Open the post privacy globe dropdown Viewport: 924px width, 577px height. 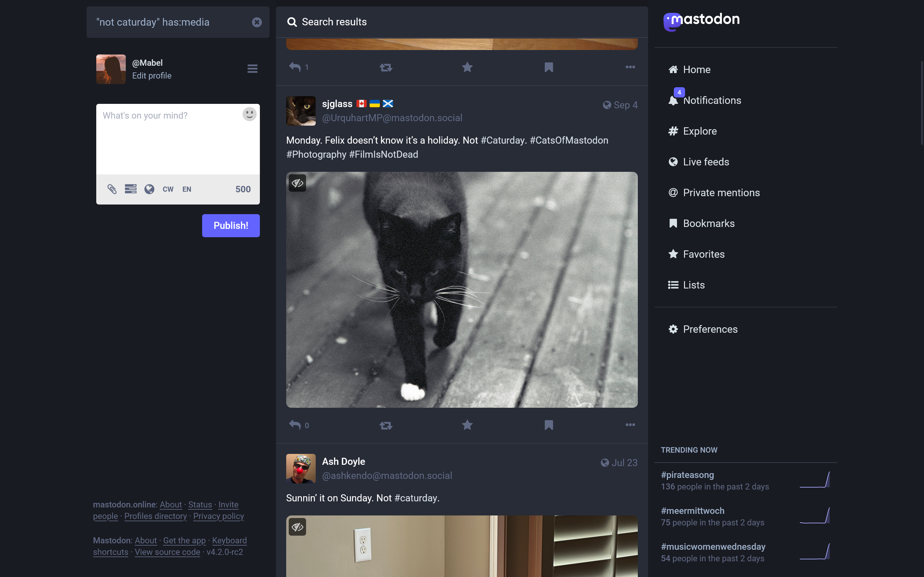point(149,189)
